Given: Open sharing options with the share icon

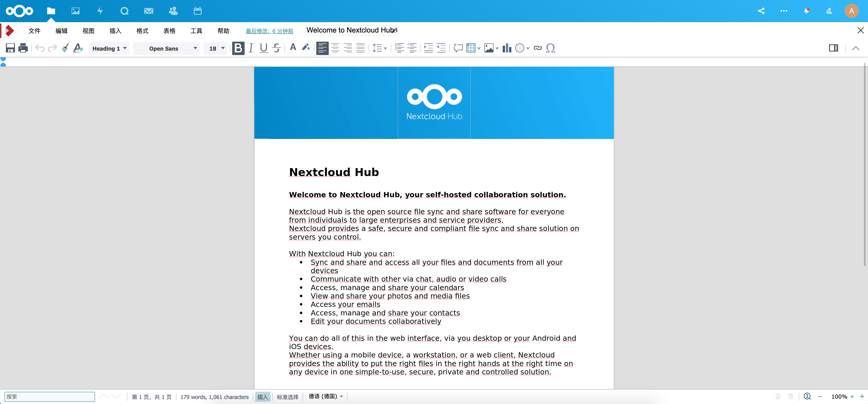Looking at the screenshot, I should tap(761, 11).
